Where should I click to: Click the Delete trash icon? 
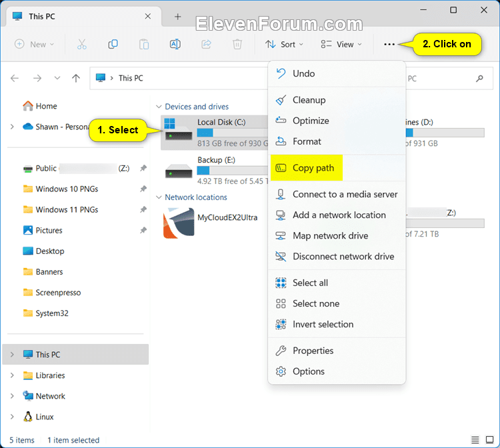237,44
